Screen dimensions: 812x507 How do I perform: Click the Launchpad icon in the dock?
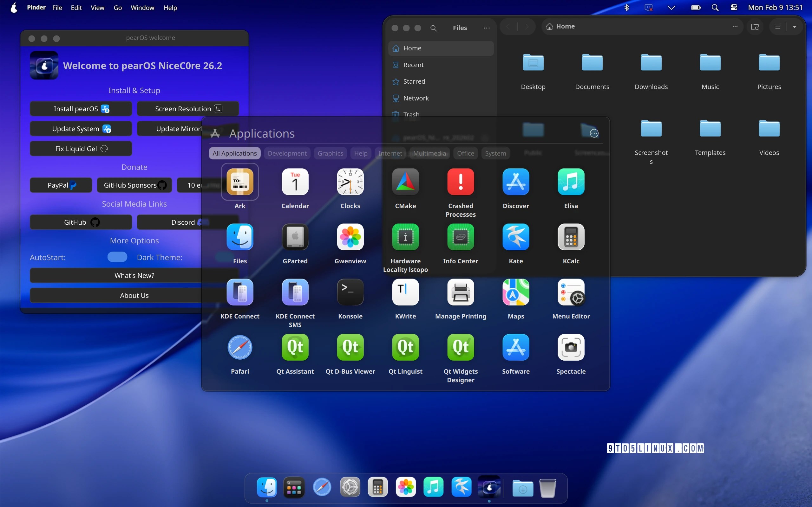pos(294,487)
